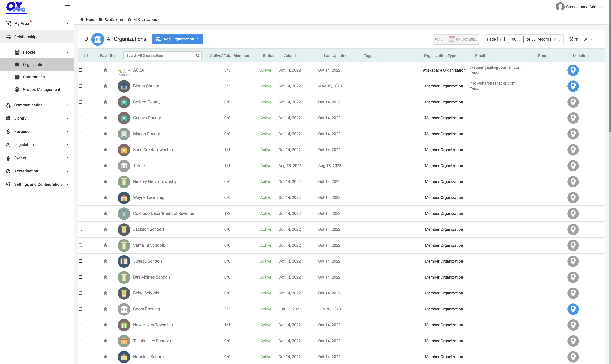Viewport: 611px width, 364px height.
Task: Favorite ACCA with its star icon
Action: [x=105, y=70]
